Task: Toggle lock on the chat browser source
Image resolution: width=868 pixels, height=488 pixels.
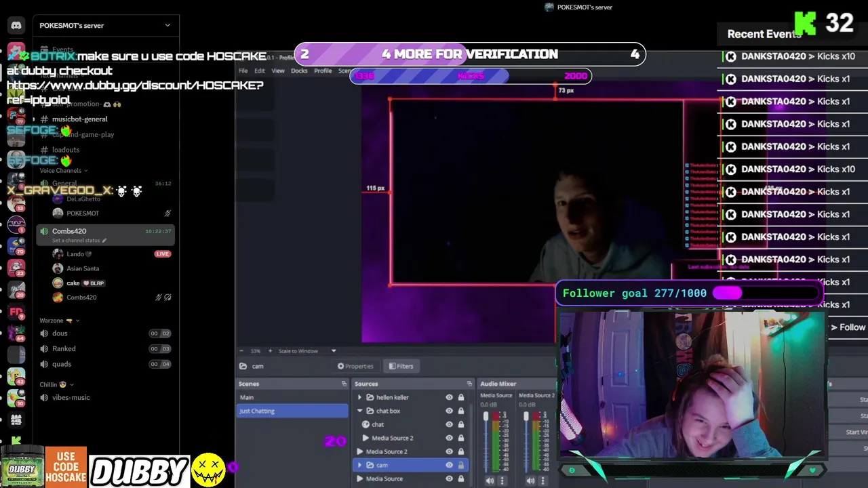Action: [x=461, y=424]
